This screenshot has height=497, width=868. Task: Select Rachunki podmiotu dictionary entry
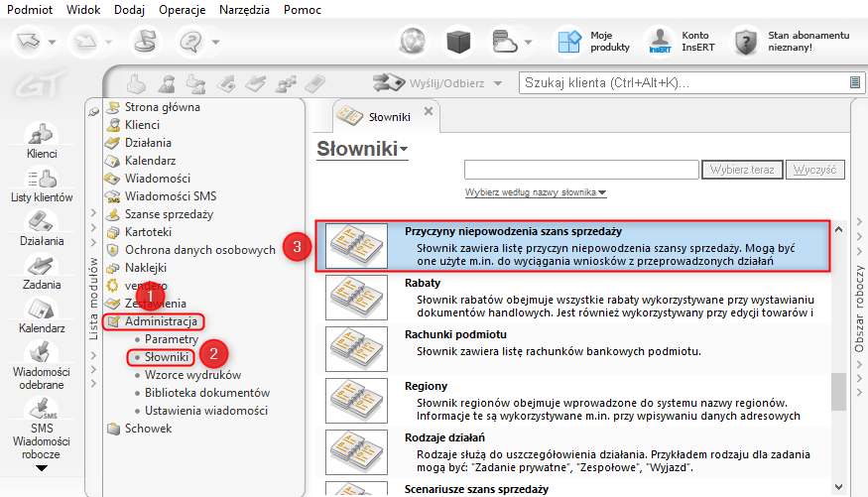point(573,349)
